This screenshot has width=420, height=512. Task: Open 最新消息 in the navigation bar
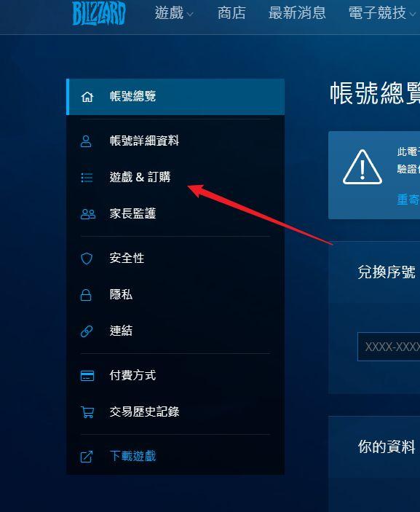(x=297, y=13)
